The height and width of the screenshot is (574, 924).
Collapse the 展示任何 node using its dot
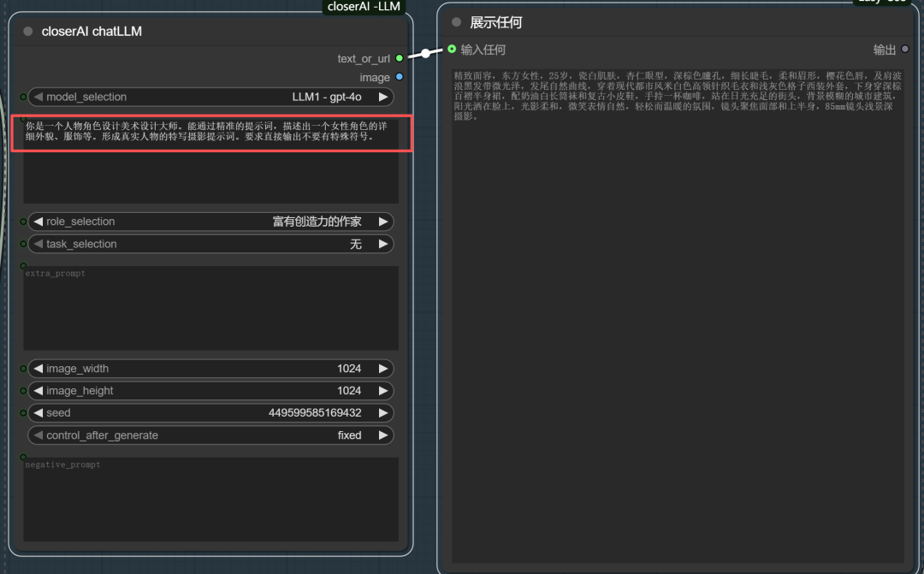click(456, 22)
